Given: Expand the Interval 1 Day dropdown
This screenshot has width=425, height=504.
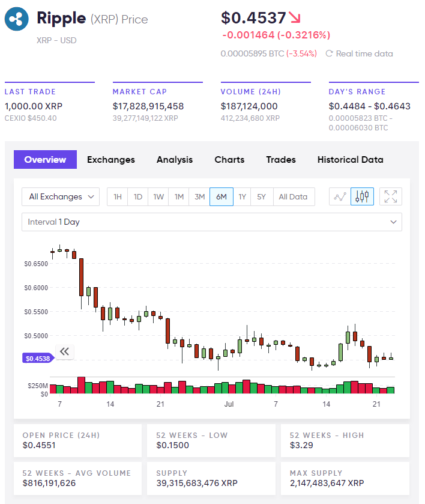Looking at the screenshot, I should pos(212,222).
